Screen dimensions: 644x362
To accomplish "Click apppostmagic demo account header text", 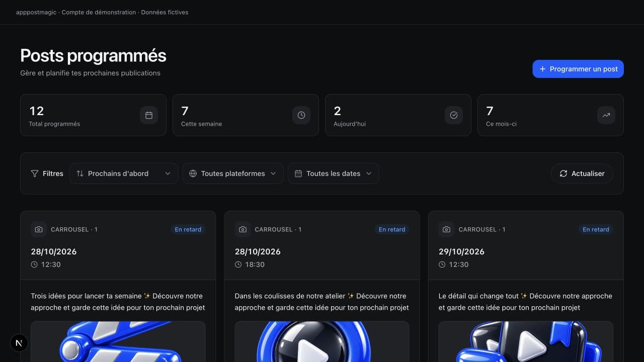I will [x=102, y=12].
